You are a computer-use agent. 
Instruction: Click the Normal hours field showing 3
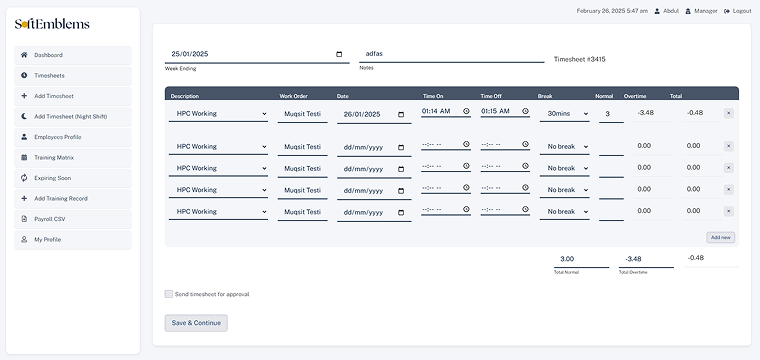tap(611, 114)
